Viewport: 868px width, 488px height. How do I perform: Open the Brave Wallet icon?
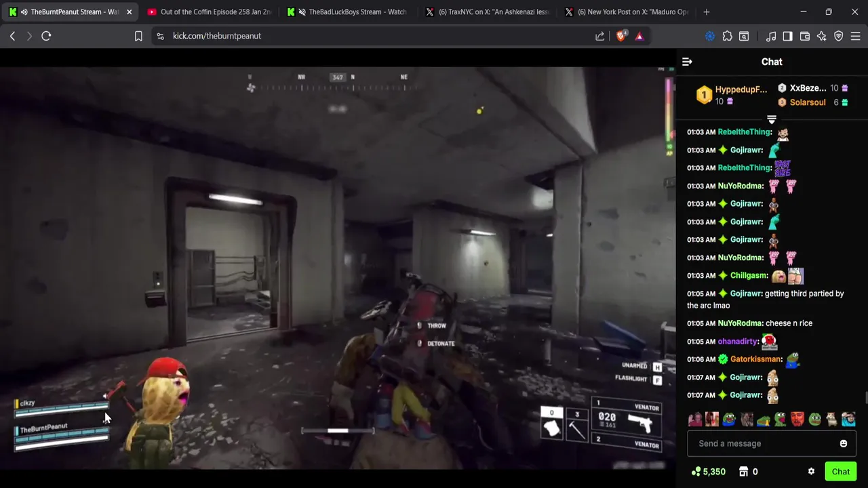(805, 36)
